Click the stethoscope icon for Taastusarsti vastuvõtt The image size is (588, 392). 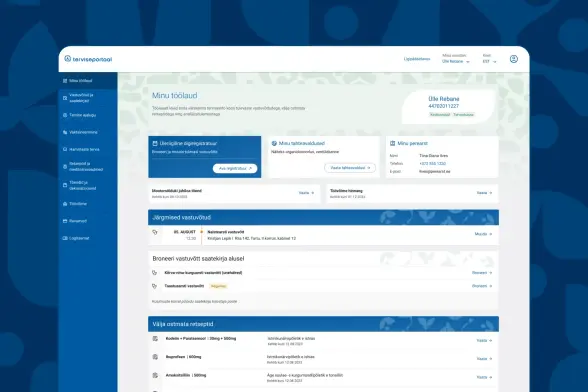click(x=154, y=286)
